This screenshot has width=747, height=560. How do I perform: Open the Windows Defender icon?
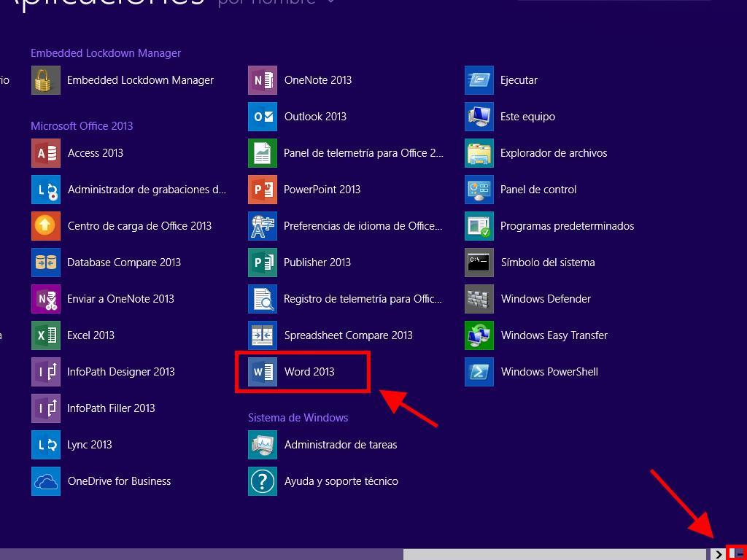[x=479, y=299]
